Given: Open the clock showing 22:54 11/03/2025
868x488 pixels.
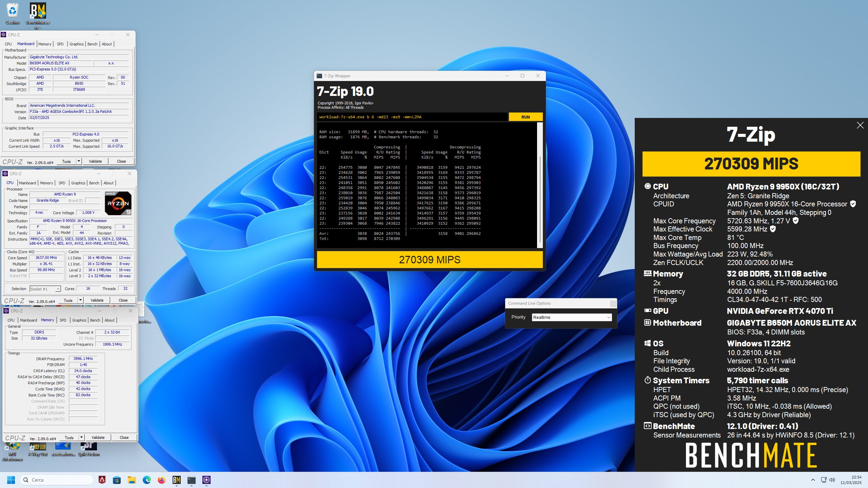Looking at the screenshot, I should [851, 480].
